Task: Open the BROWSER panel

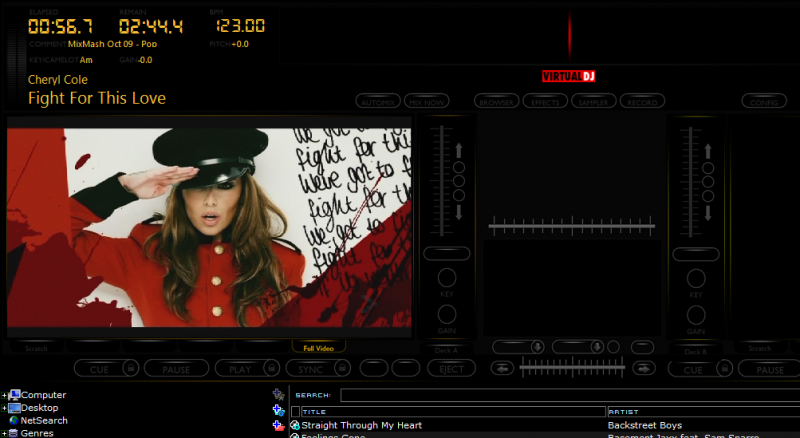Action: click(x=496, y=102)
